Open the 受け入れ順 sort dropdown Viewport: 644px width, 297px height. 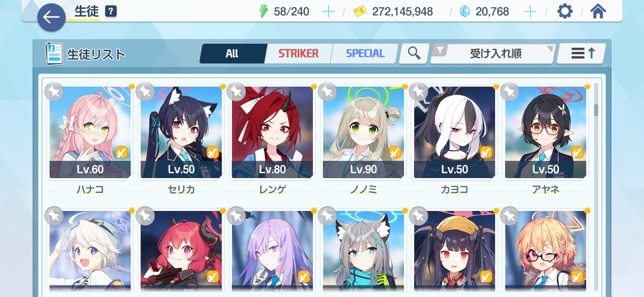[493, 53]
